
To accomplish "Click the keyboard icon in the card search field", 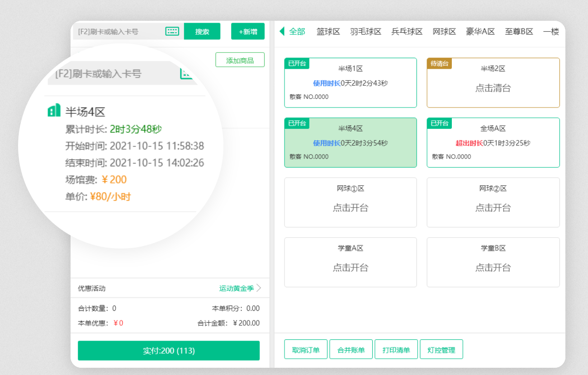I will (172, 32).
